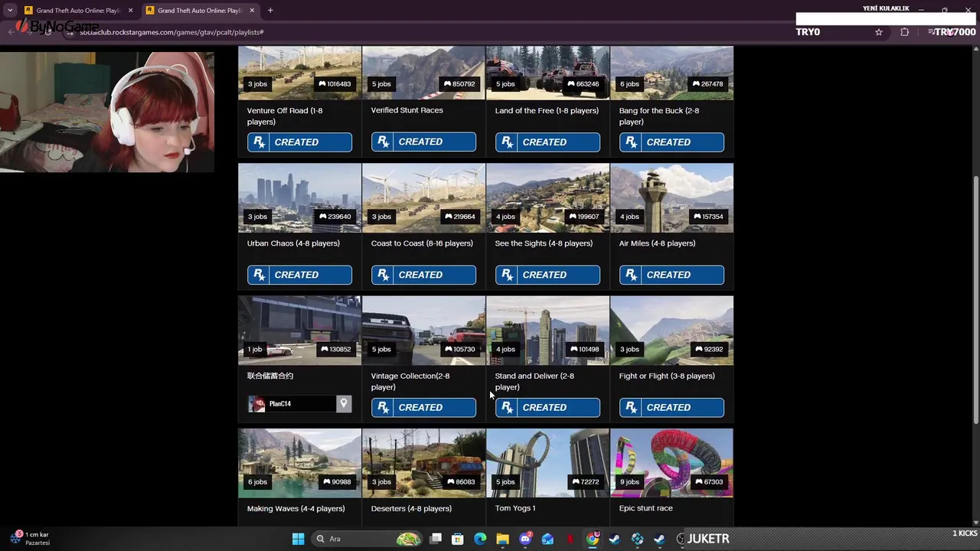The image size is (980, 551).
Task: Click CREATED button under Vintage Collection
Action: (423, 407)
